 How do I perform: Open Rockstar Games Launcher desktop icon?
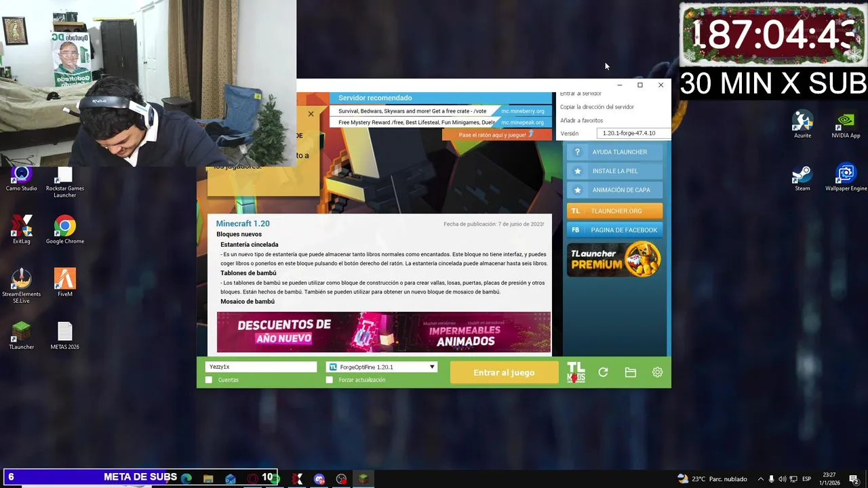tap(65, 183)
